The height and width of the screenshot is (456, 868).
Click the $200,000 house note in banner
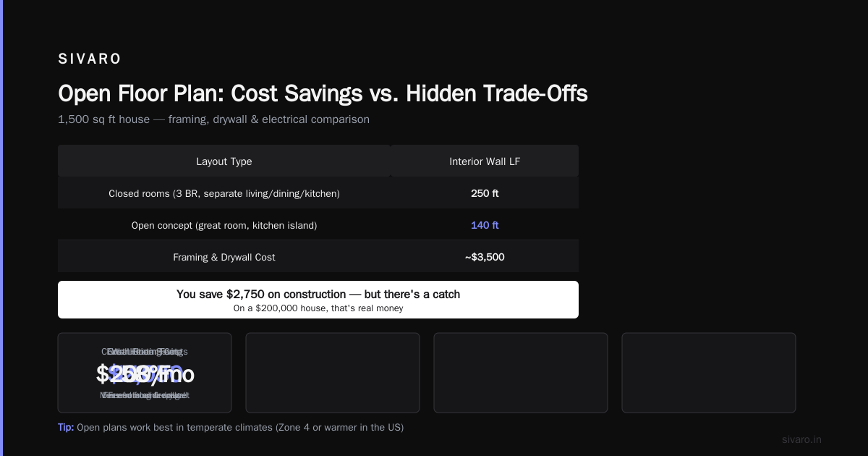(x=318, y=308)
